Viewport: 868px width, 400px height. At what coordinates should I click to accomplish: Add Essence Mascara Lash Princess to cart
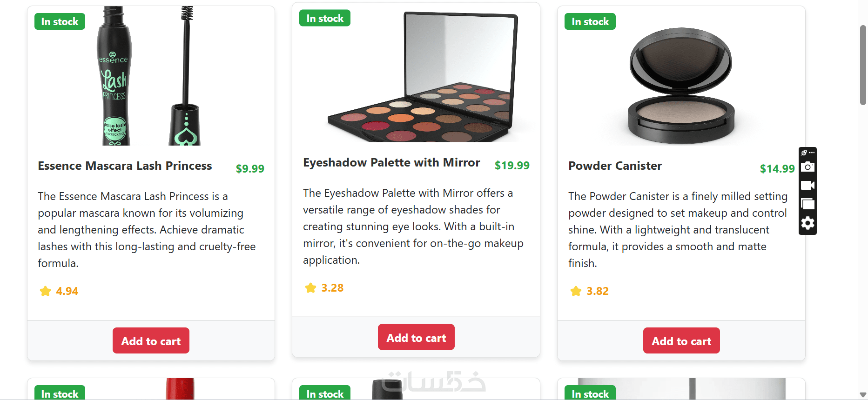pos(151,341)
